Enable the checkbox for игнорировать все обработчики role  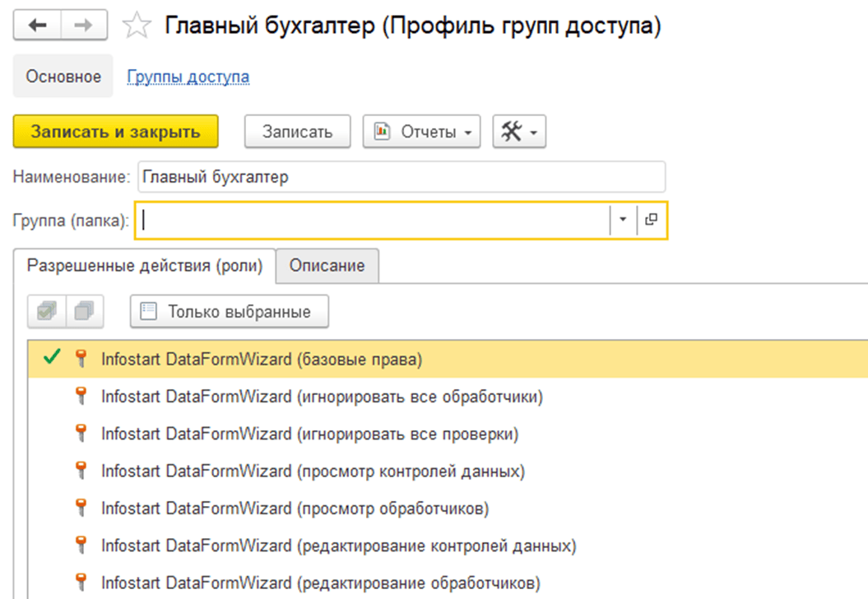point(52,397)
